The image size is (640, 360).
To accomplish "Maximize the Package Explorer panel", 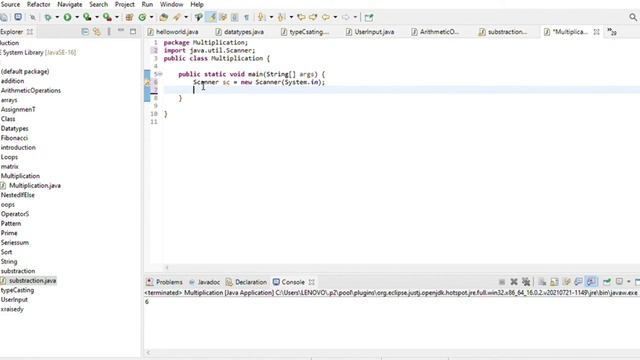I will tap(133, 31).
